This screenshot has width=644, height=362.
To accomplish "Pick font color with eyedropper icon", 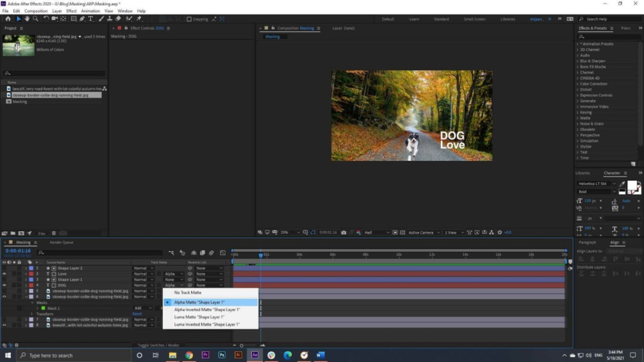I will (623, 184).
